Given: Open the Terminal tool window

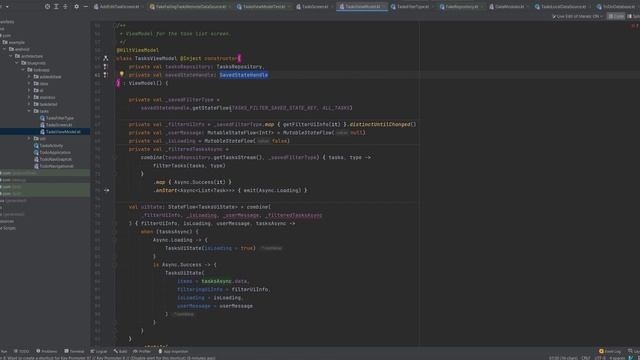Looking at the screenshot, I should (x=74, y=351).
